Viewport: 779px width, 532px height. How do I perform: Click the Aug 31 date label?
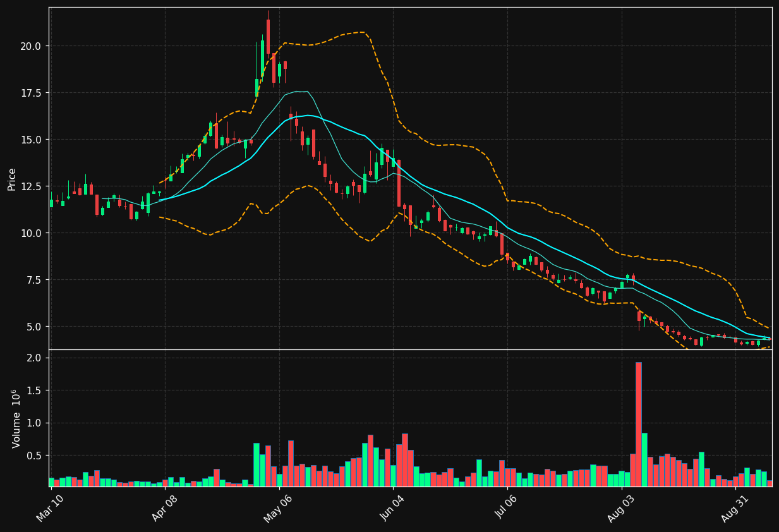tap(734, 509)
